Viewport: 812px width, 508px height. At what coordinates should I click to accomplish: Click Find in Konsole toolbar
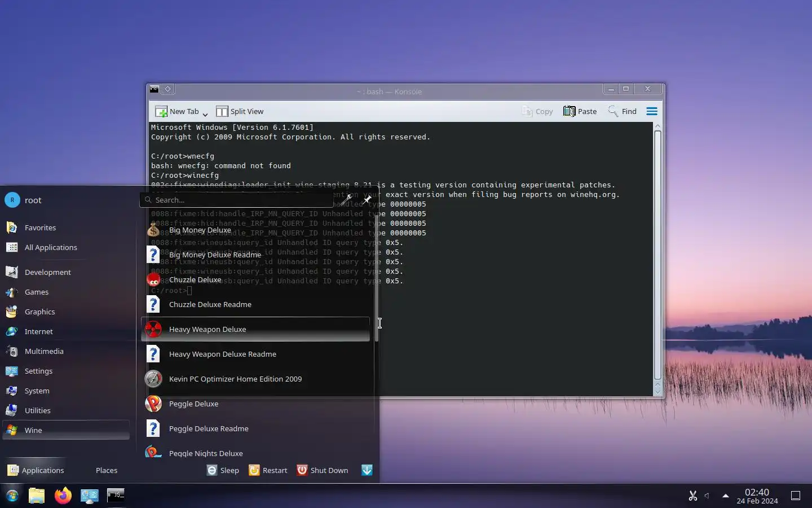pyautogui.click(x=623, y=111)
